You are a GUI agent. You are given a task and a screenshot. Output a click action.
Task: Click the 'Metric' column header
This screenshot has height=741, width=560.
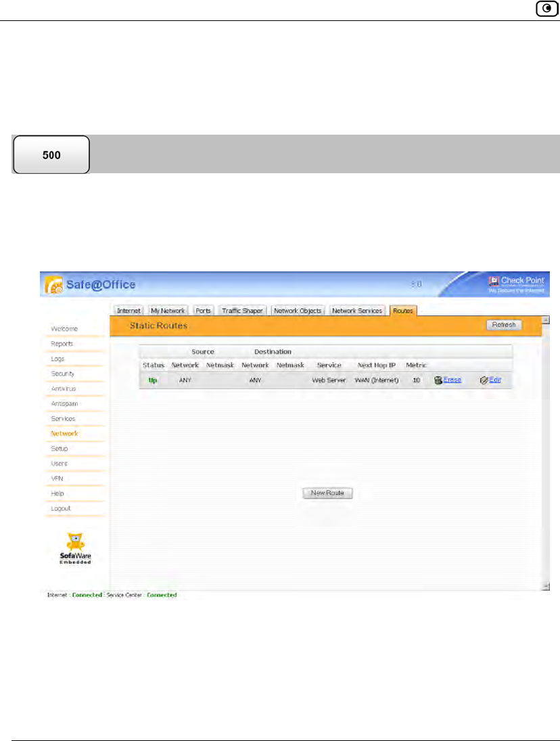[x=416, y=365]
